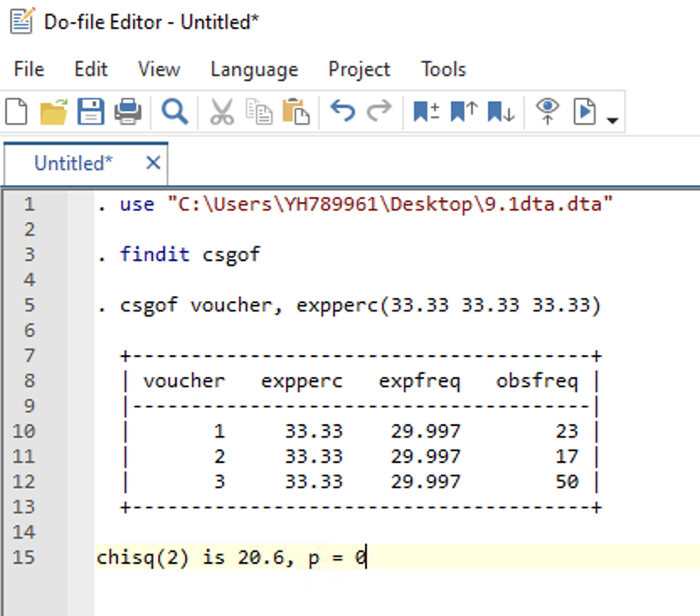Click line number 5 in the margin
The image size is (700, 616).
28,305
